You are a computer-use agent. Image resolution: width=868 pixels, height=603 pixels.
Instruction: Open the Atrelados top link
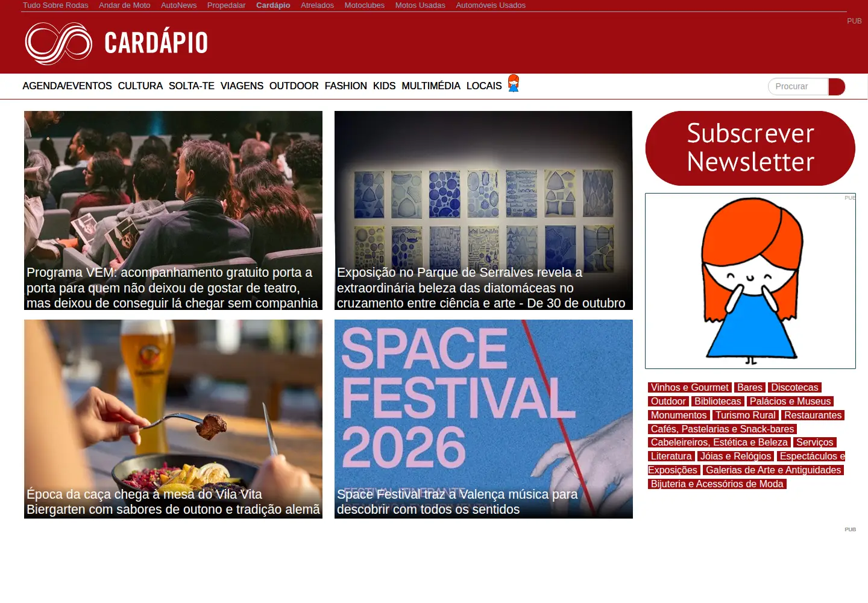pos(318,5)
